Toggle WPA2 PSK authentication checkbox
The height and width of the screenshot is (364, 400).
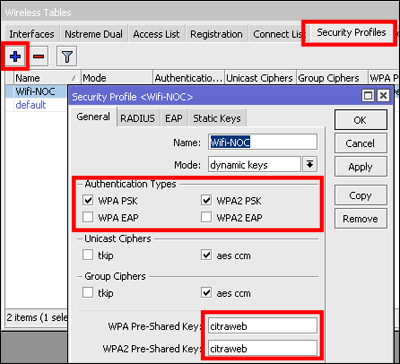click(x=206, y=201)
